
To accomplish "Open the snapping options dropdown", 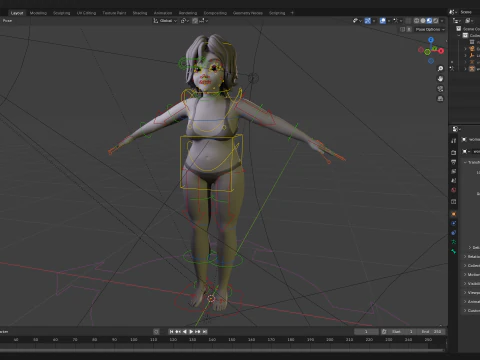I will pos(204,21).
